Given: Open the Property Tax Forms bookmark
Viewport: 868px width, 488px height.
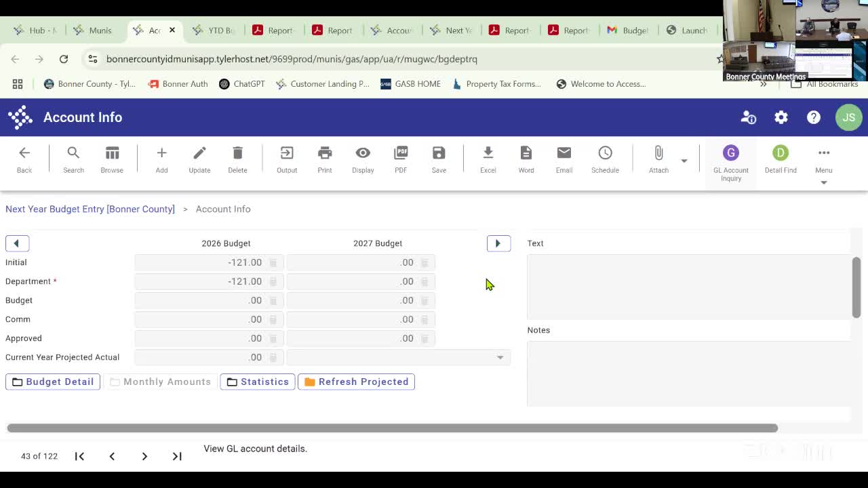Looking at the screenshot, I should (496, 84).
